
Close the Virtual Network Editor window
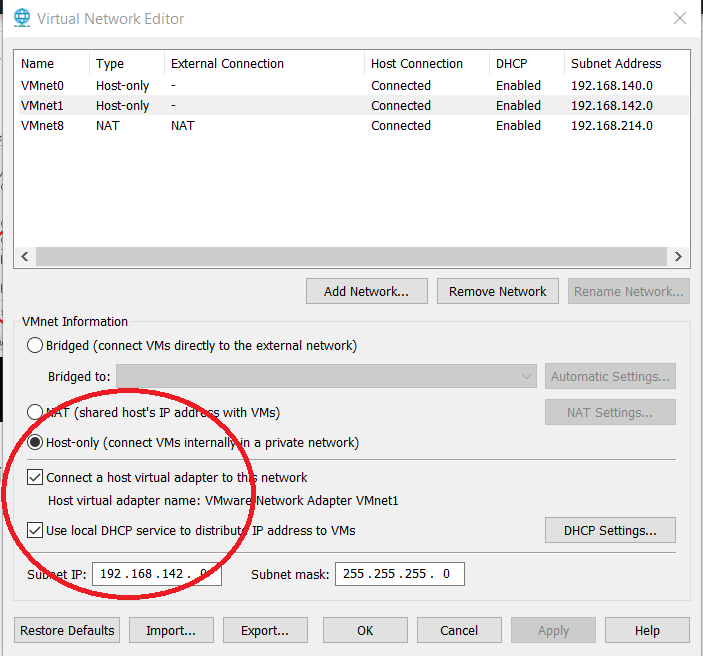tap(680, 18)
